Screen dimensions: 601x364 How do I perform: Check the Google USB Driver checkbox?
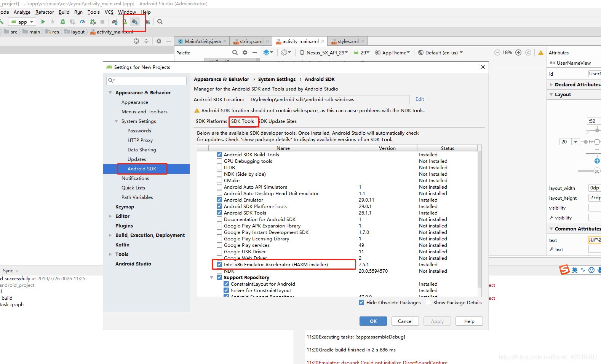pos(219,251)
